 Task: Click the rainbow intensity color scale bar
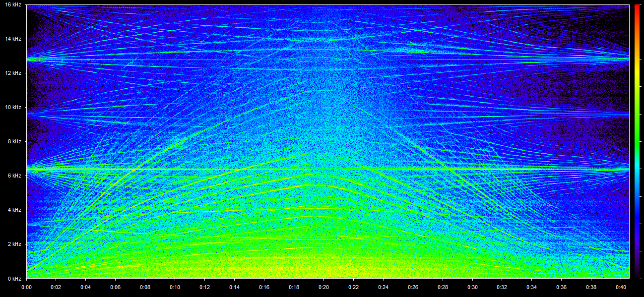638,141
